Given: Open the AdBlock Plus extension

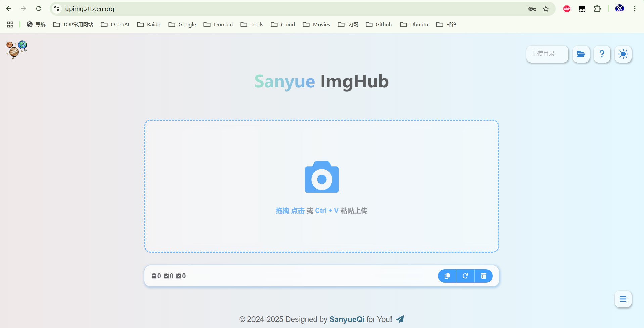Looking at the screenshot, I should [x=567, y=9].
